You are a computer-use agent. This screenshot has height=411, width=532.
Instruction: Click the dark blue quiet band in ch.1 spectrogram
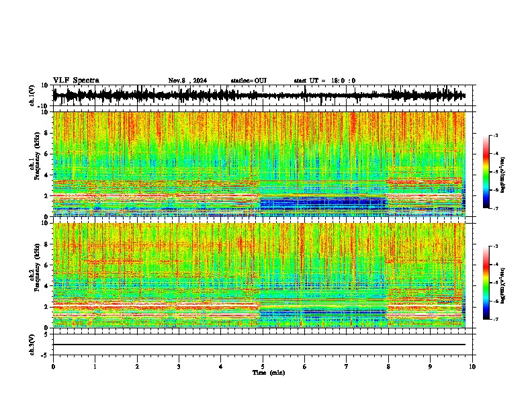pos(323,204)
